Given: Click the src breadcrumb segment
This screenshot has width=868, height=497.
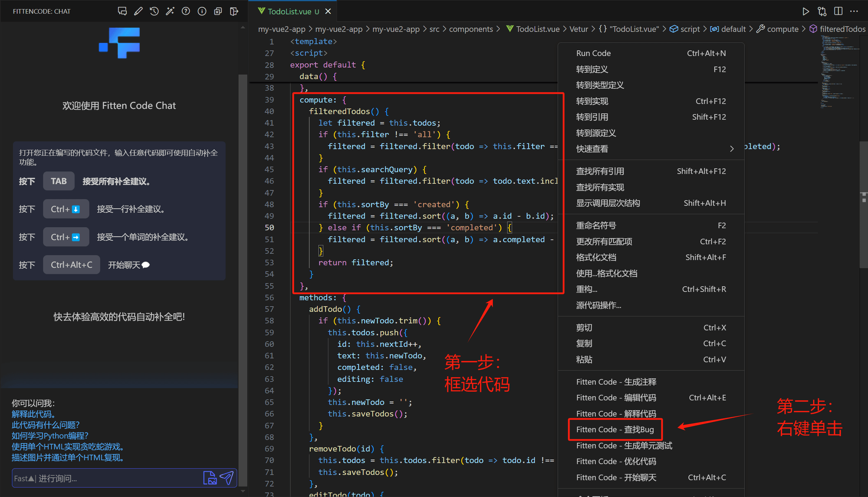Looking at the screenshot, I should point(434,29).
